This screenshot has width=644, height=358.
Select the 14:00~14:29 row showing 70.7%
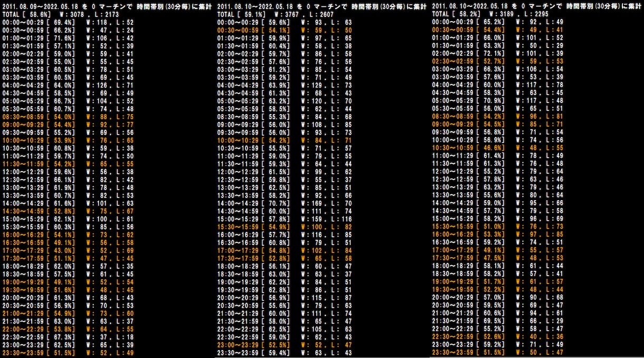[x=285, y=203]
